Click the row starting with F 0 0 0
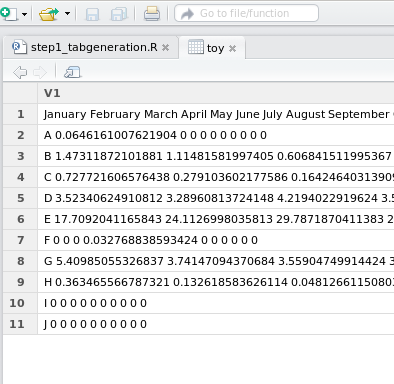 pyautogui.click(x=216, y=240)
